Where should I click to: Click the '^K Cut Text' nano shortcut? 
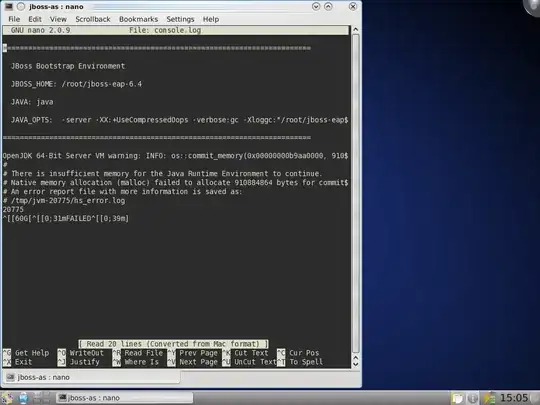click(245, 353)
